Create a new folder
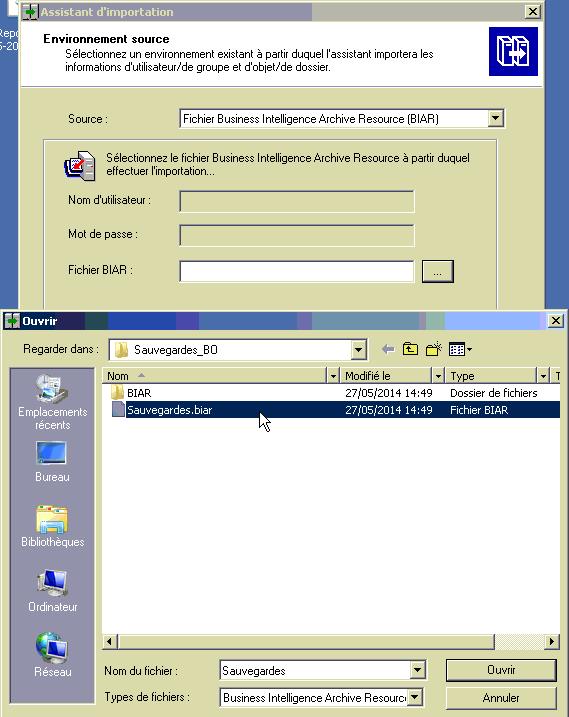Screen dimensions: 569x717 click(x=434, y=349)
